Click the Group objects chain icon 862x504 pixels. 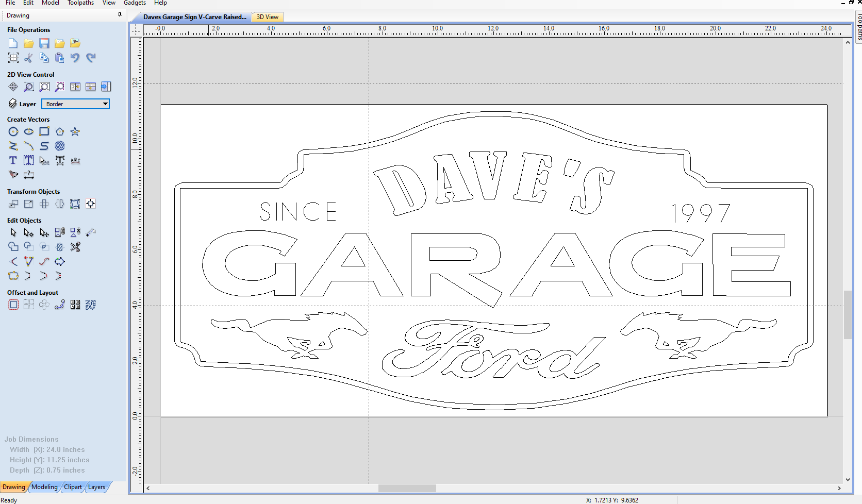pyautogui.click(x=60, y=233)
